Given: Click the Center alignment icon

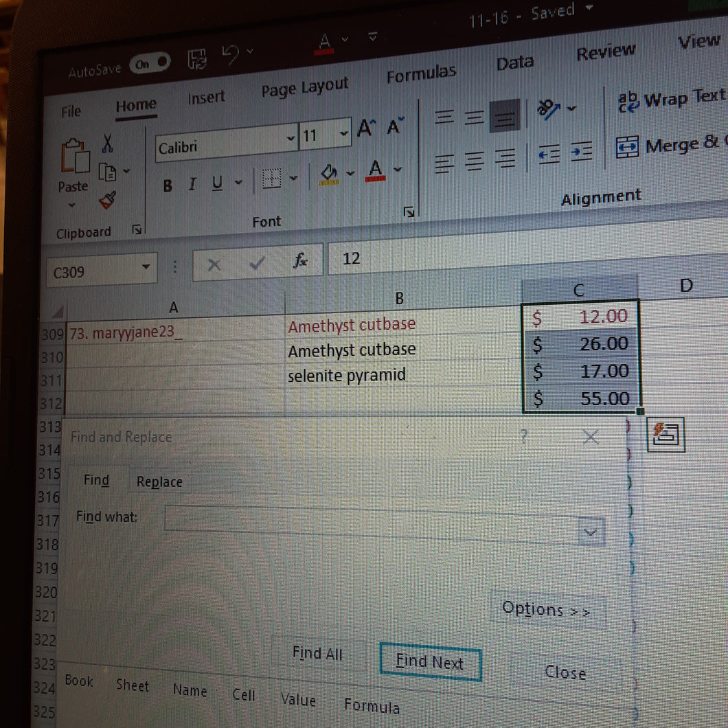Looking at the screenshot, I should pos(474,161).
